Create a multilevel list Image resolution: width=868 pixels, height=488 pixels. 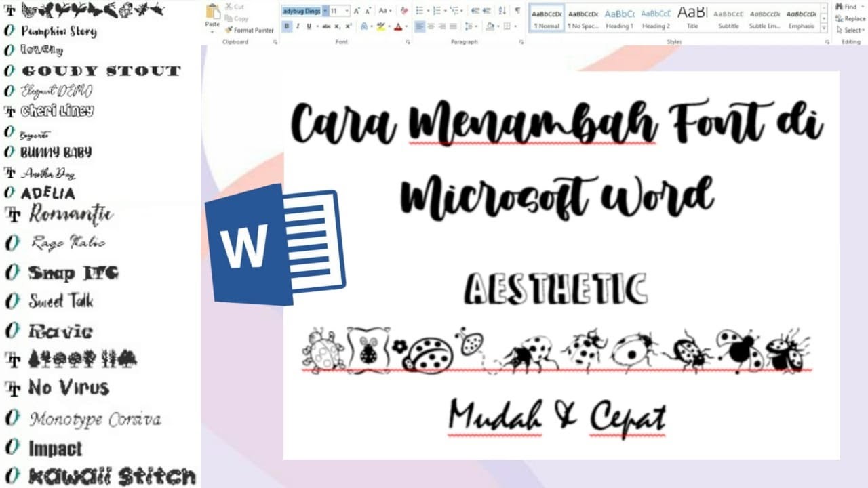(454, 11)
